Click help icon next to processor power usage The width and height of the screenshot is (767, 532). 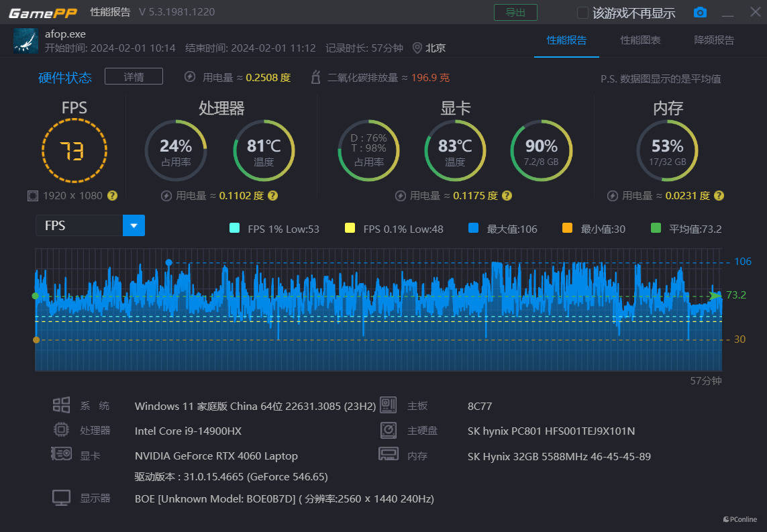point(273,196)
